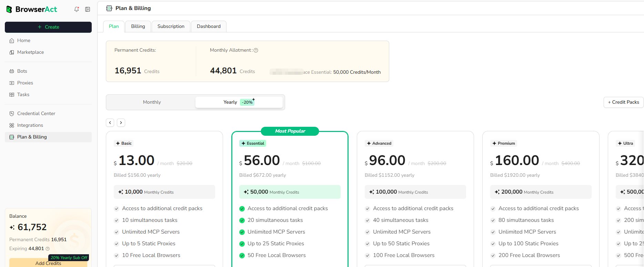644x267 pixels.
Task: Click the Essential plan badge
Action: [253, 143]
